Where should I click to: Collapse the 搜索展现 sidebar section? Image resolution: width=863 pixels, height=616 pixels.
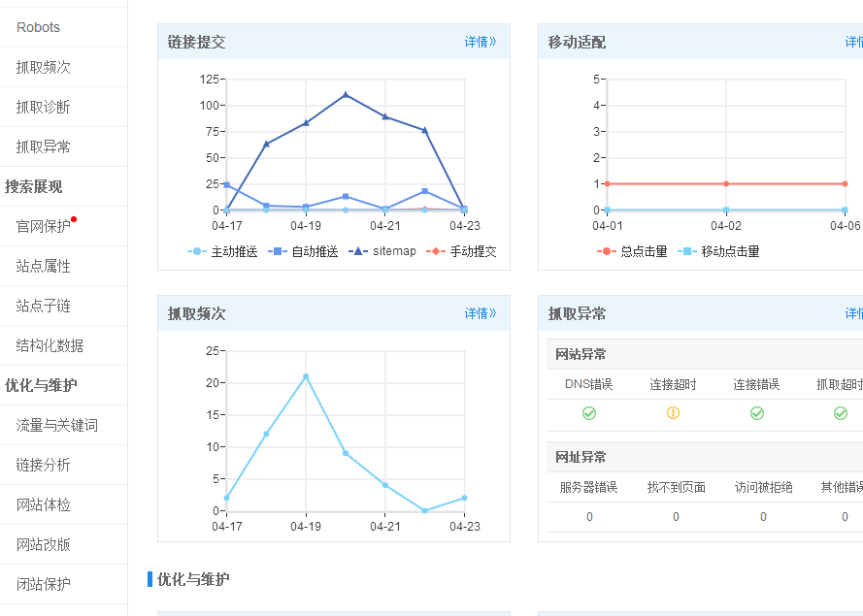[x=34, y=186]
